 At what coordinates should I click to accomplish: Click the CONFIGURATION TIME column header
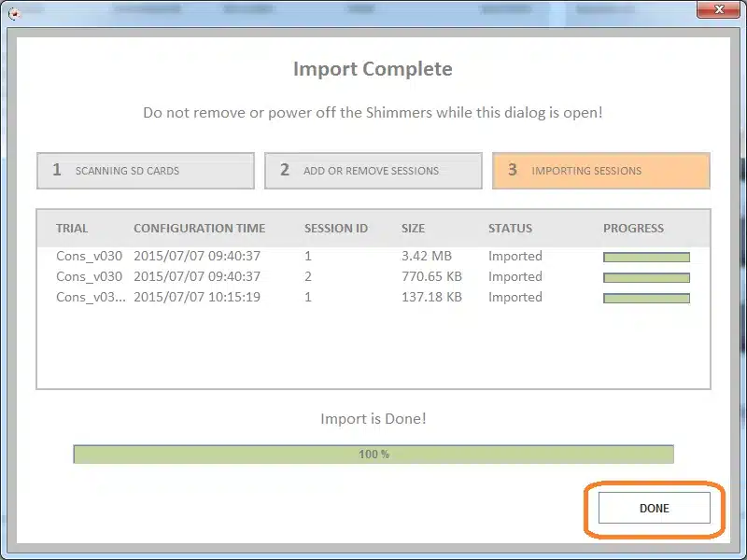pyautogui.click(x=199, y=228)
